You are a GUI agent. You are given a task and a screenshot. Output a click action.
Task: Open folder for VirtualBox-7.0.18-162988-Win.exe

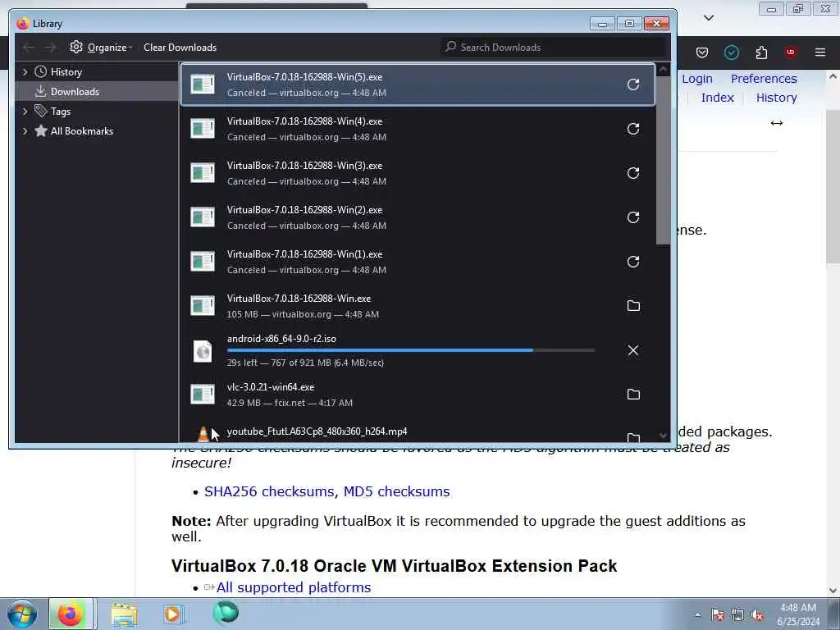click(633, 305)
